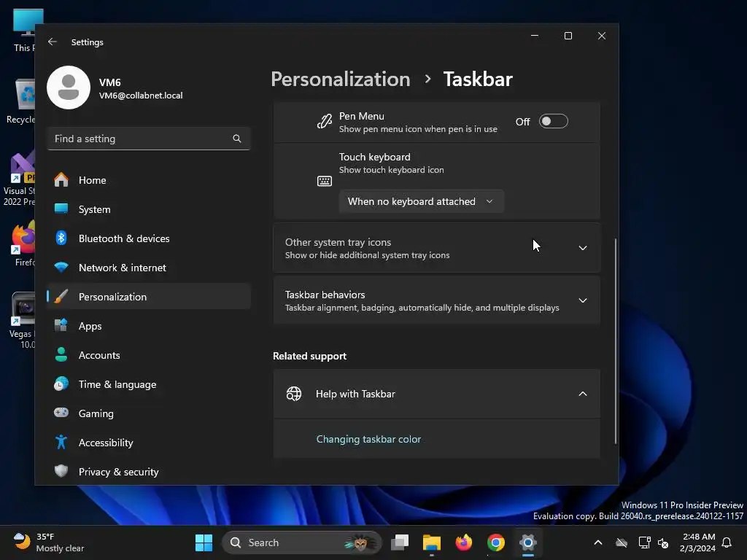Click the network icon in system tray

coord(644,542)
